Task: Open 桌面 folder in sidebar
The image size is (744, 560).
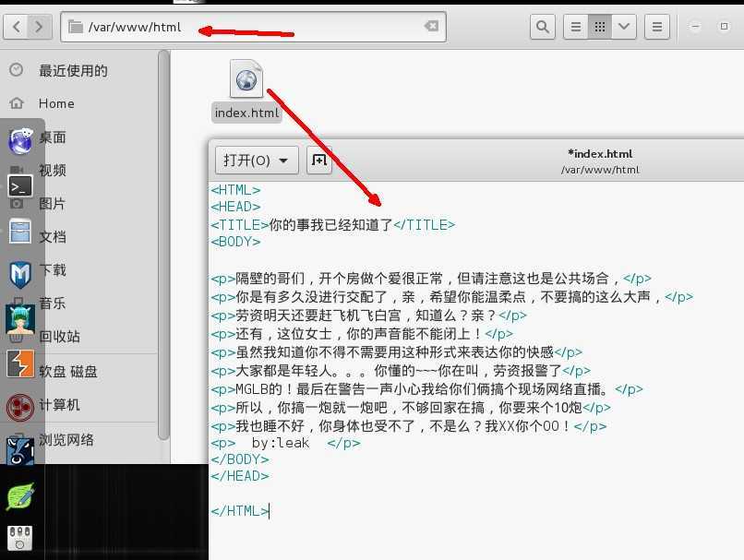Action: pos(53,137)
